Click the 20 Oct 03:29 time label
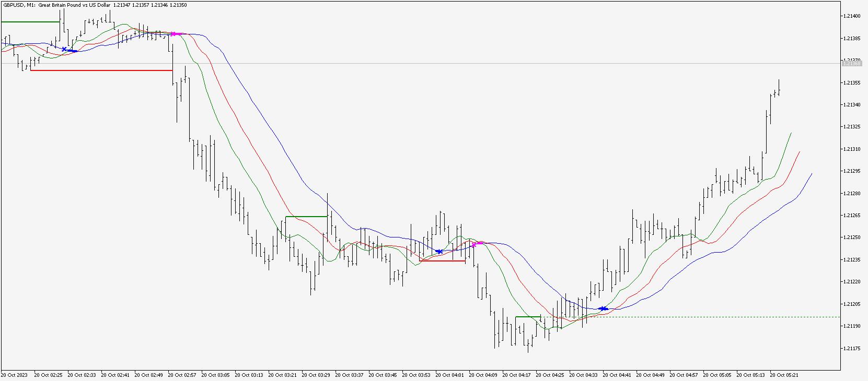The width and height of the screenshot is (868, 381). (x=317, y=375)
